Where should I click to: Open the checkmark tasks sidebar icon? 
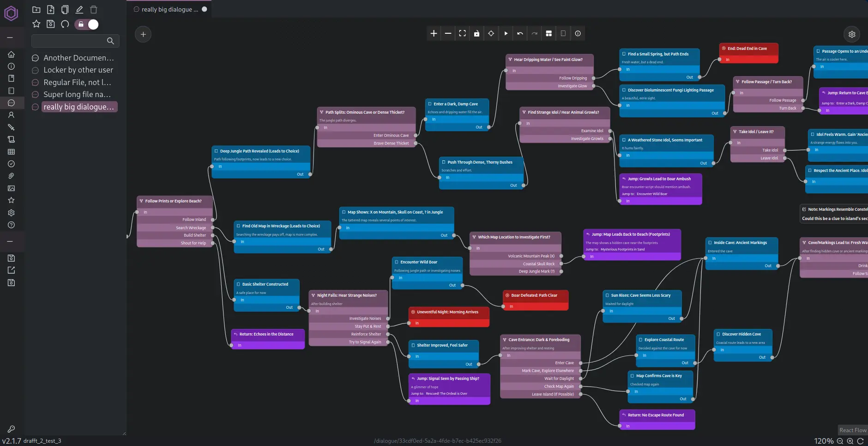click(11, 164)
